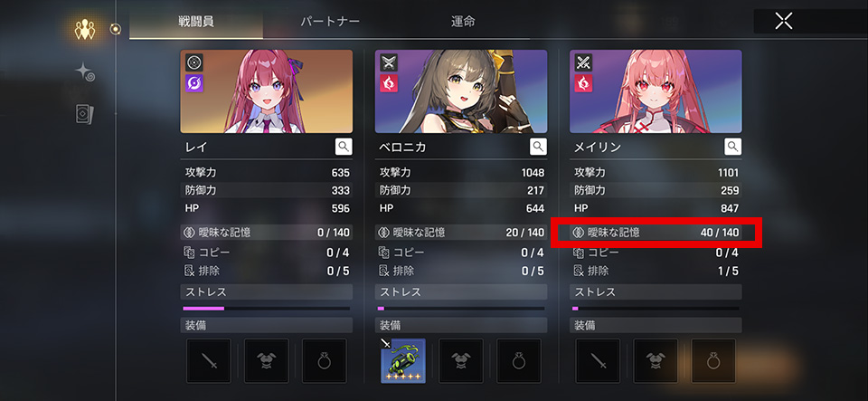868x401 pixels.
Task: Click ベロニカ's equipped green cannon weapon
Action: pyautogui.click(x=403, y=360)
